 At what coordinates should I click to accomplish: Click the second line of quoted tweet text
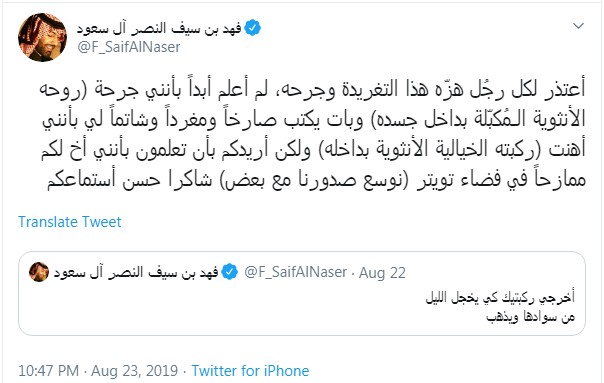pos(530,317)
